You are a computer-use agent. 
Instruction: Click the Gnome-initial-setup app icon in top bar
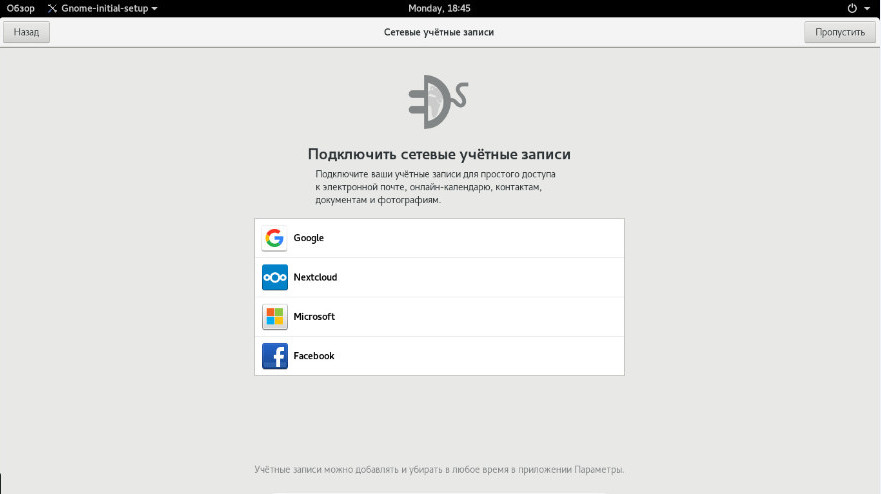[52, 8]
